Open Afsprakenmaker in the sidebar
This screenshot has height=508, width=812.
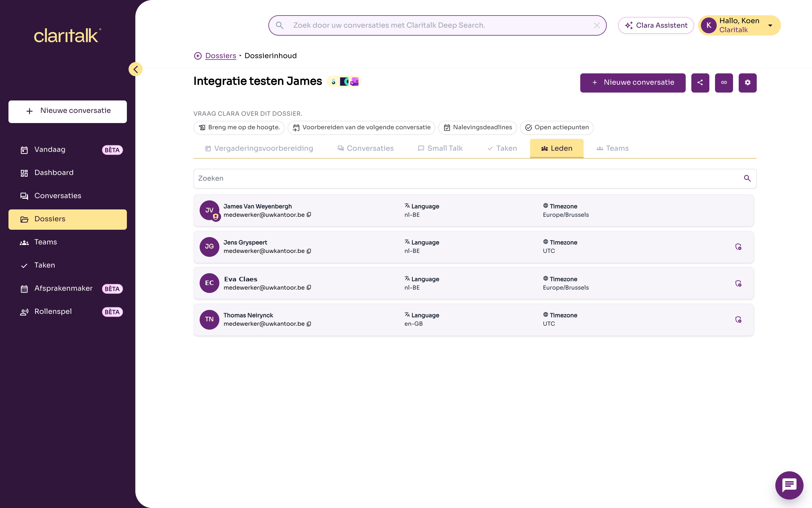68,289
